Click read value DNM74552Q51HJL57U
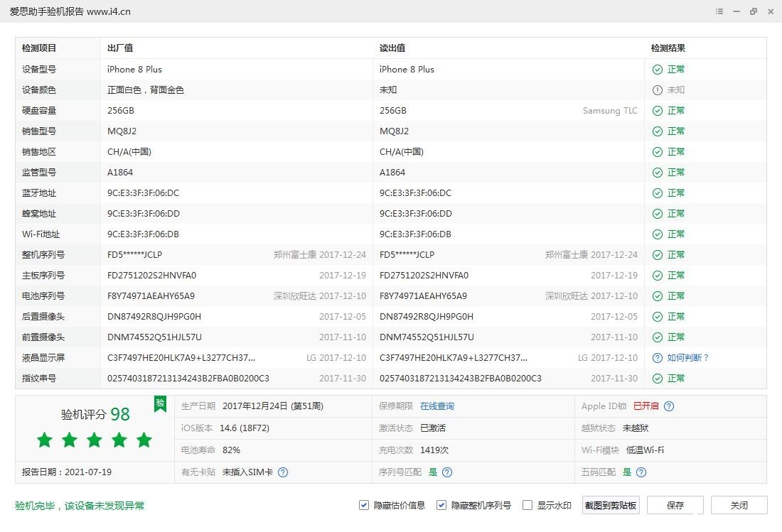This screenshot has height=532, width=782. pyautogui.click(x=427, y=337)
